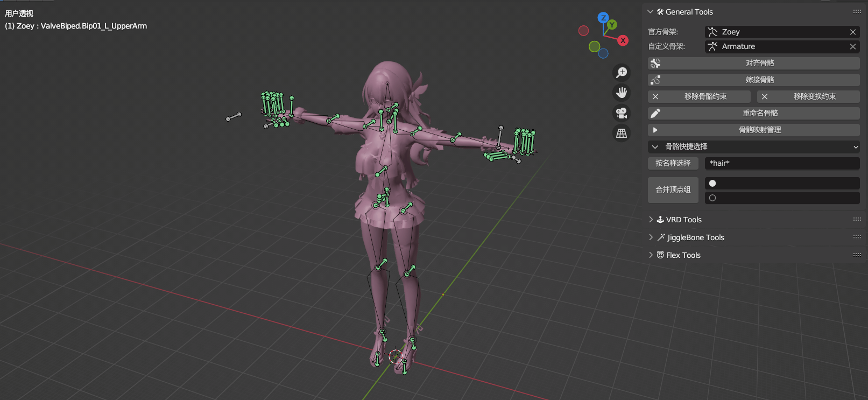The width and height of the screenshot is (868, 400).
Task: Click the *hair* name filter field
Action: (782, 163)
